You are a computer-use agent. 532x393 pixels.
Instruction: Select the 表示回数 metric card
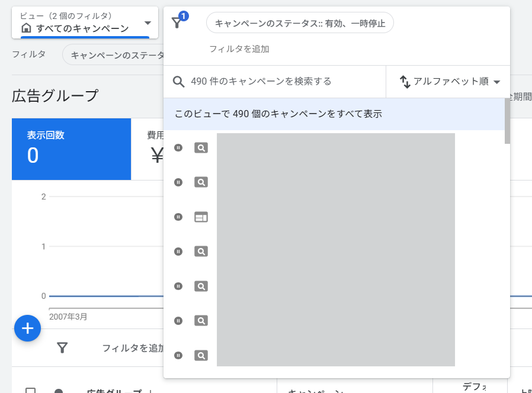click(x=71, y=149)
